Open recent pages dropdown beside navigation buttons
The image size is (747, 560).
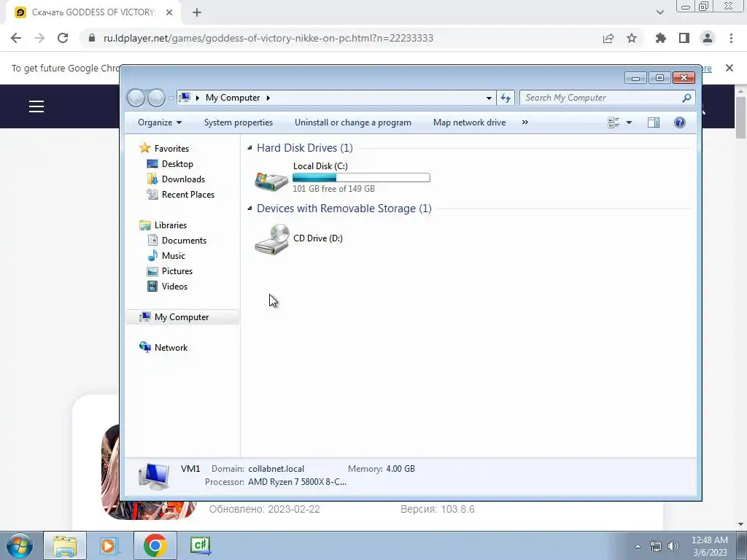coord(171,98)
